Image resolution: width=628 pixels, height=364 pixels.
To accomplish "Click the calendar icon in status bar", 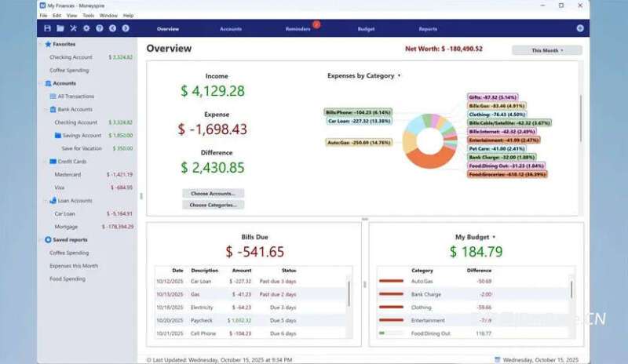I will 498,359.
